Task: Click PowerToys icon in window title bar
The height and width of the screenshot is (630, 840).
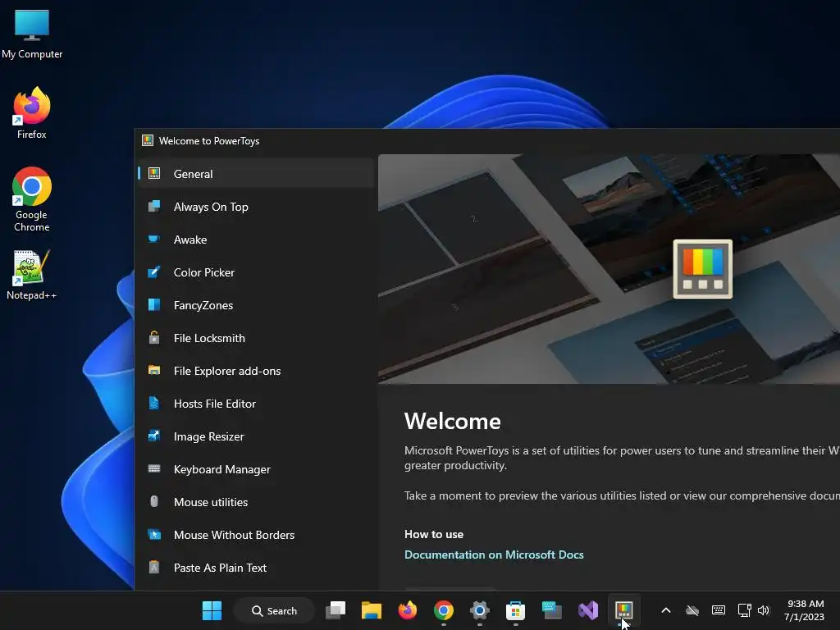Action: 148,141
